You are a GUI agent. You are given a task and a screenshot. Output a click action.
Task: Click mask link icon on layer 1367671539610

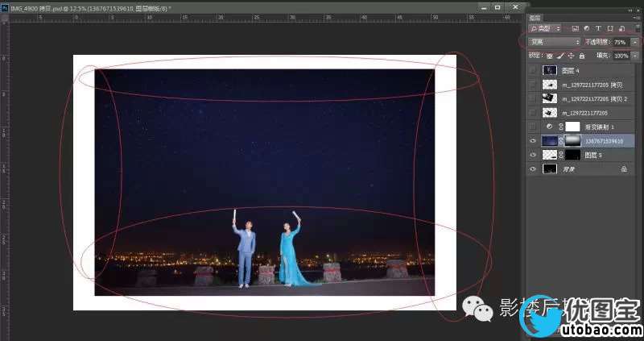click(561, 141)
